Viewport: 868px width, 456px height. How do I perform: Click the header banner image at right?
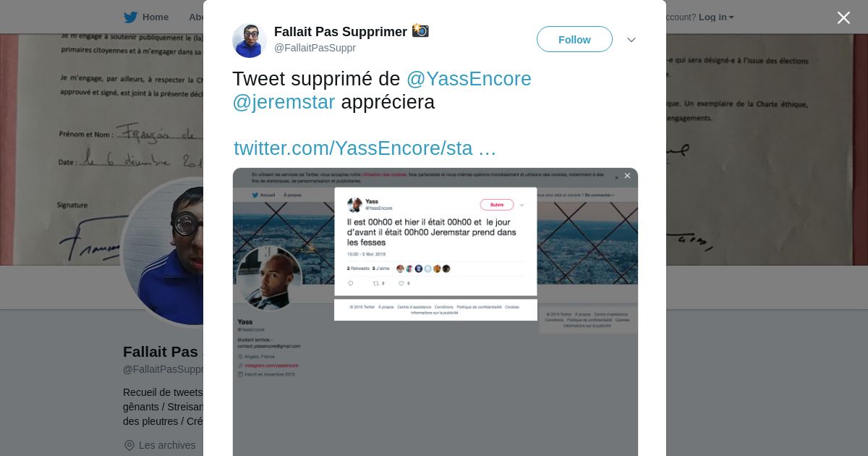[x=767, y=149]
